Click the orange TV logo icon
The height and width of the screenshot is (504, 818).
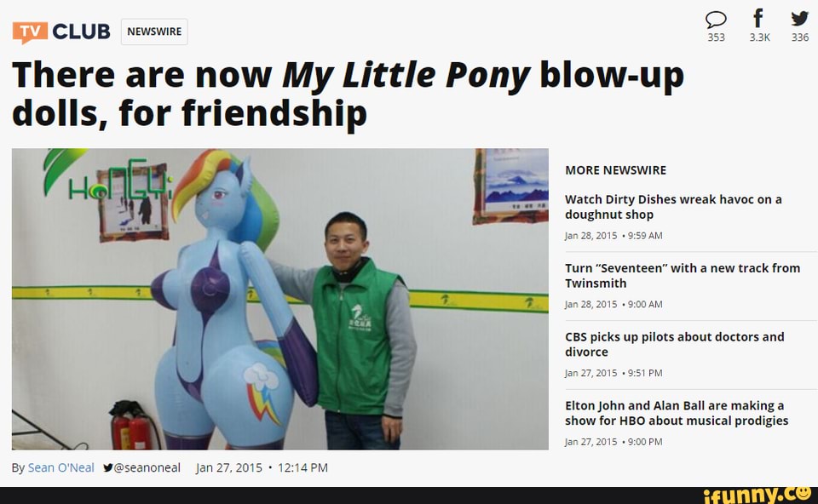pos(30,31)
